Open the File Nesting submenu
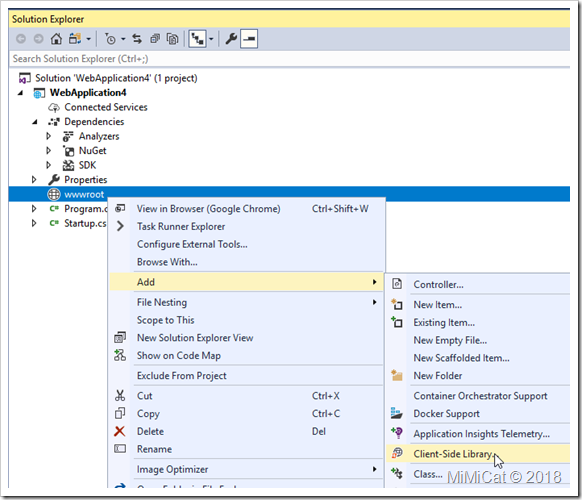Viewport: 582px width, 500px height. [x=247, y=303]
